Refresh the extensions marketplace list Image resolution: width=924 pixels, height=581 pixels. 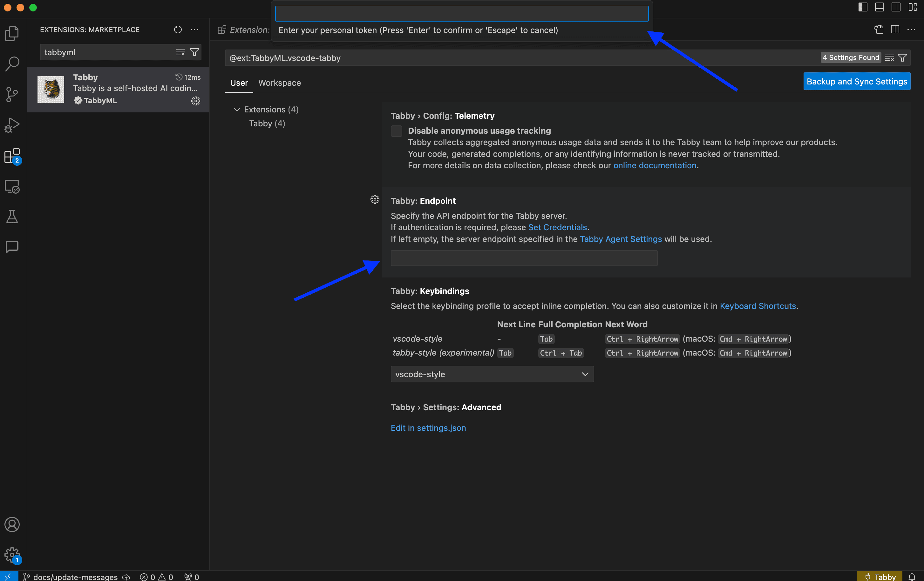(x=178, y=30)
